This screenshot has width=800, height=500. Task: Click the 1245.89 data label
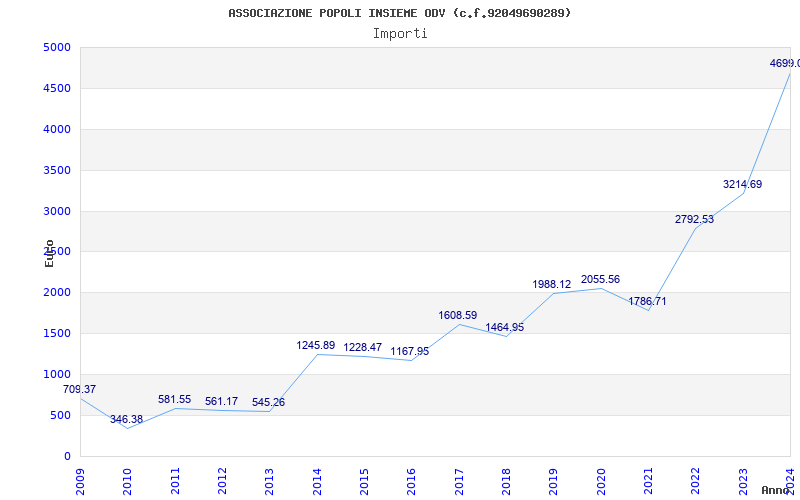pos(316,345)
